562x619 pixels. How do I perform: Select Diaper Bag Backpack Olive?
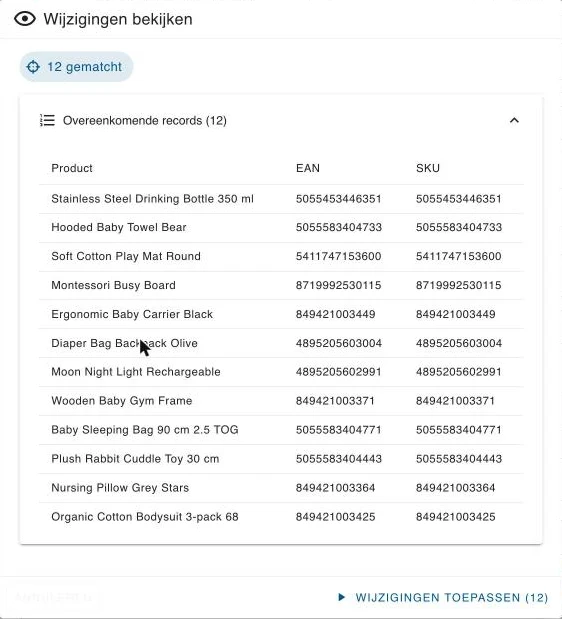pos(124,343)
